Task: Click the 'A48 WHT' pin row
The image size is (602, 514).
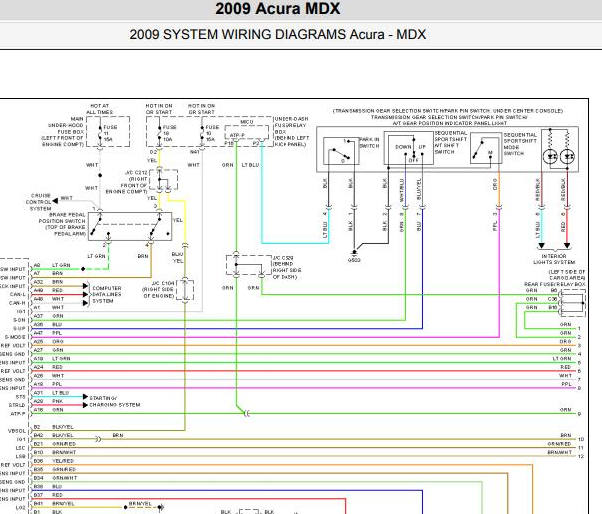Action: 48,299
